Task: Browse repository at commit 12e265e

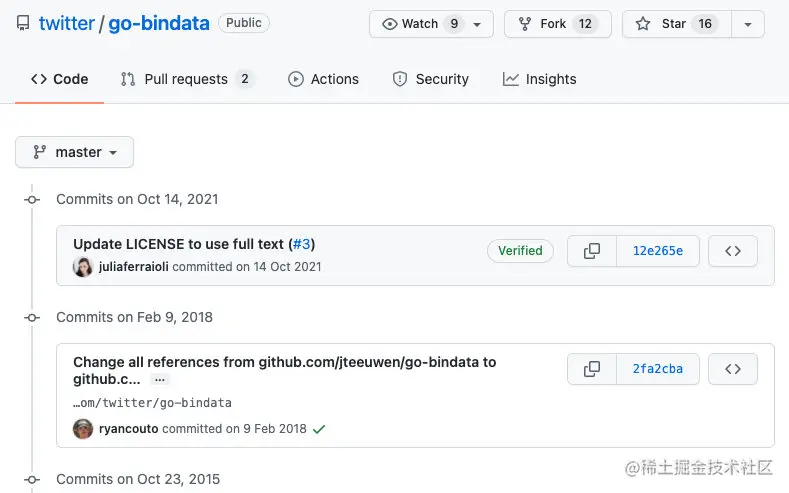Action: (x=733, y=251)
